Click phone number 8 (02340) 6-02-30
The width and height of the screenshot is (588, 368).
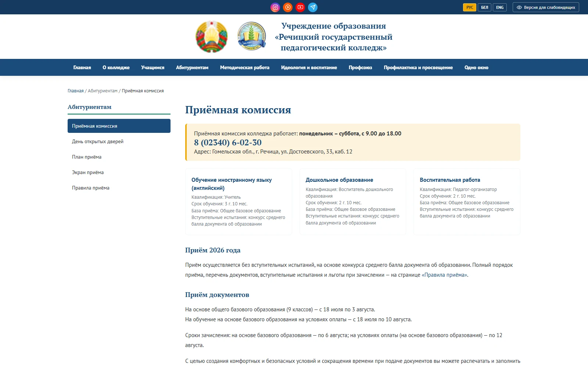(x=228, y=142)
